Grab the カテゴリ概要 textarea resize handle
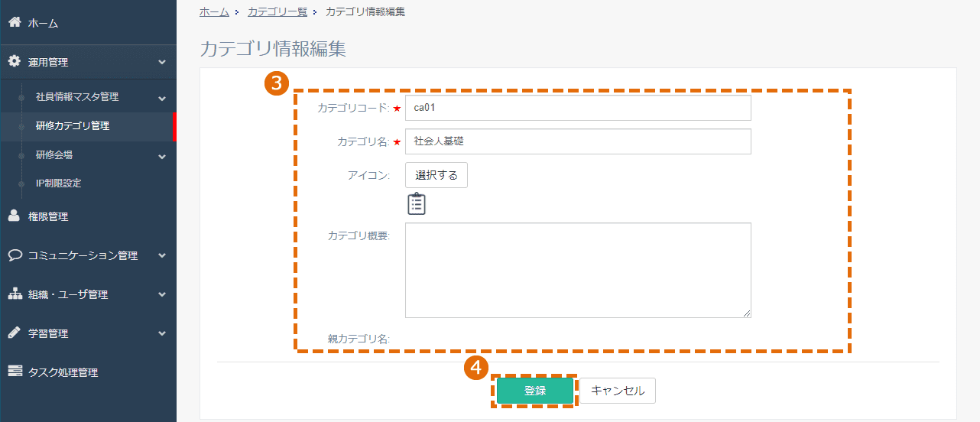Screen dimensions: 980x422 pyautogui.click(x=747, y=313)
